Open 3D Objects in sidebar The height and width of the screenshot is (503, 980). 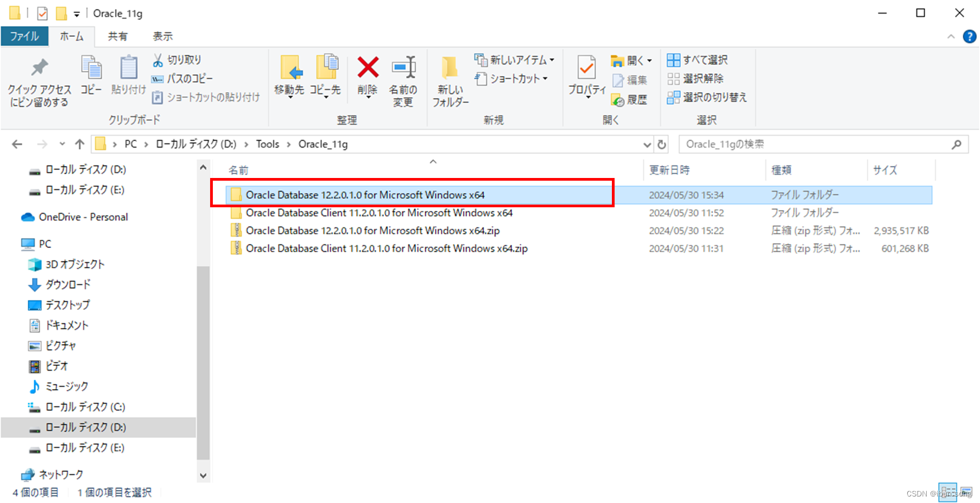[x=66, y=264]
